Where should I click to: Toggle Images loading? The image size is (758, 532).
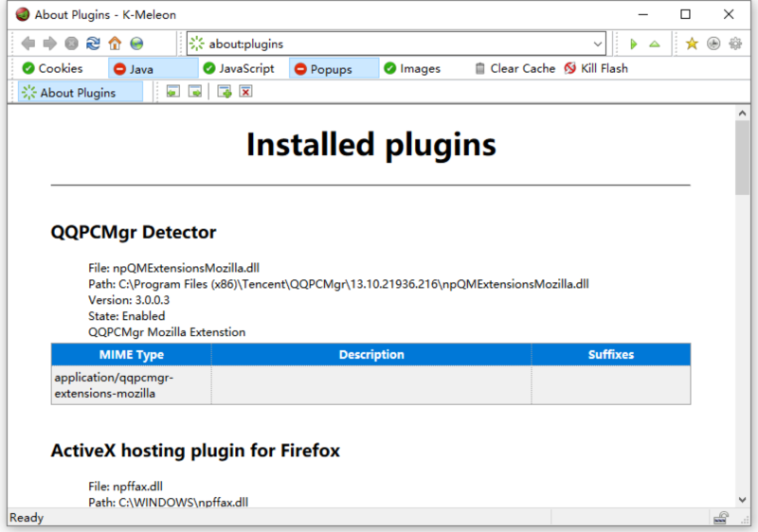click(x=412, y=68)
